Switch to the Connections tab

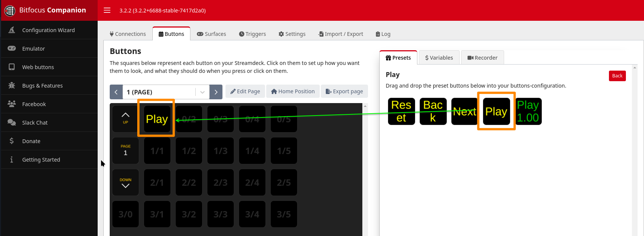tap(128, 34)
